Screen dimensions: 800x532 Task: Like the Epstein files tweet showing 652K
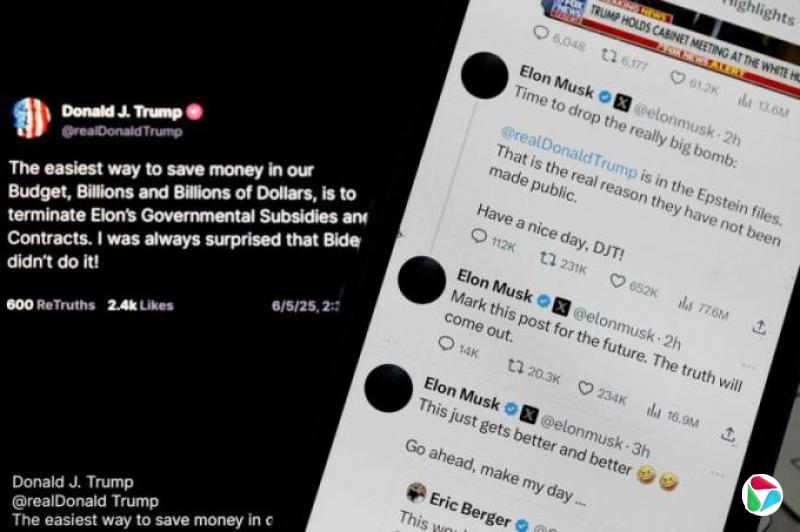click(618, 281)
